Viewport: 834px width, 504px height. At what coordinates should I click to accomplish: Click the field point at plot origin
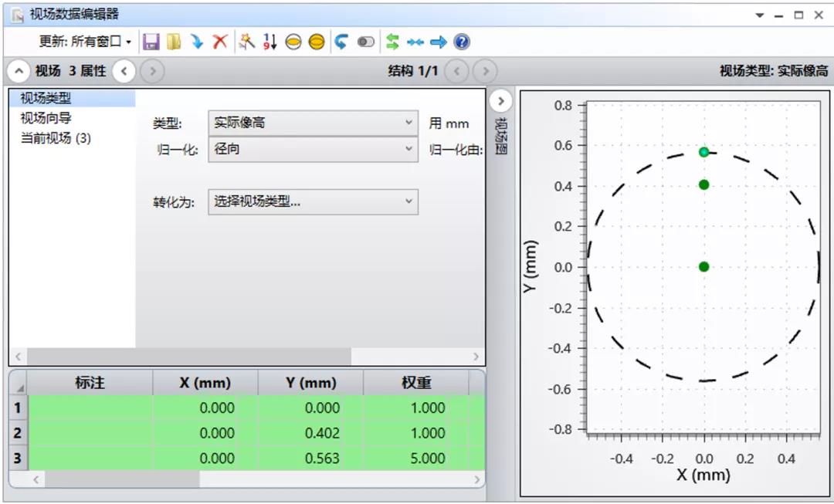(703, 266)
